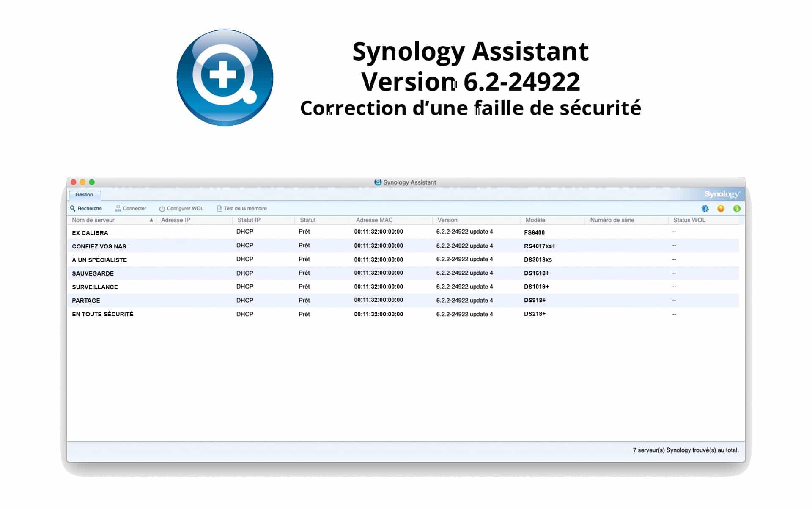The image size is (812, 508).
Task: Click the '7 serveur(s) Synology trouvé(s)' status text
Action: point(686,450)
